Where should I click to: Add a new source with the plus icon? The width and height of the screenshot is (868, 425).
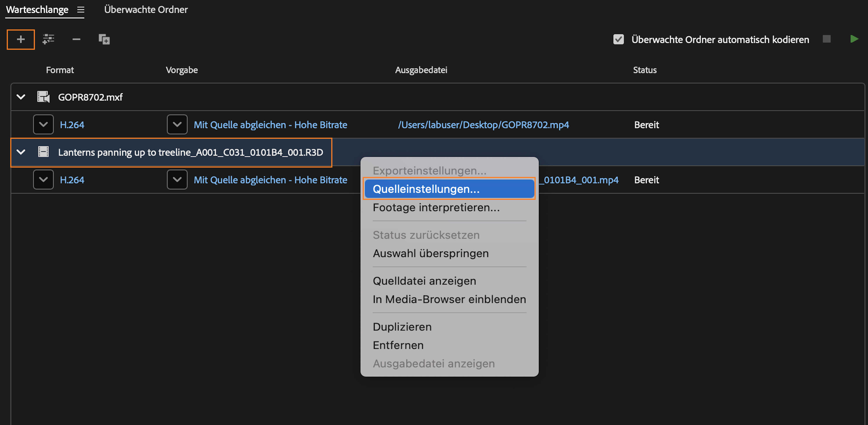21,39
